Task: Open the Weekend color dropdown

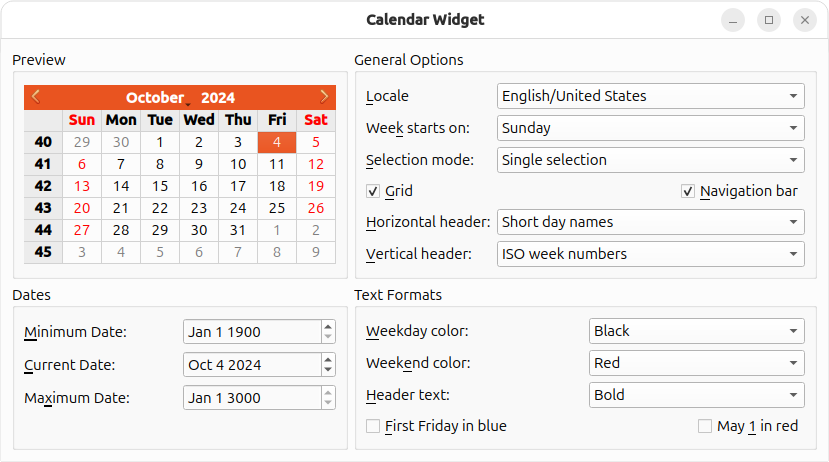Action: pyautogui.click(x=696, y=363)
